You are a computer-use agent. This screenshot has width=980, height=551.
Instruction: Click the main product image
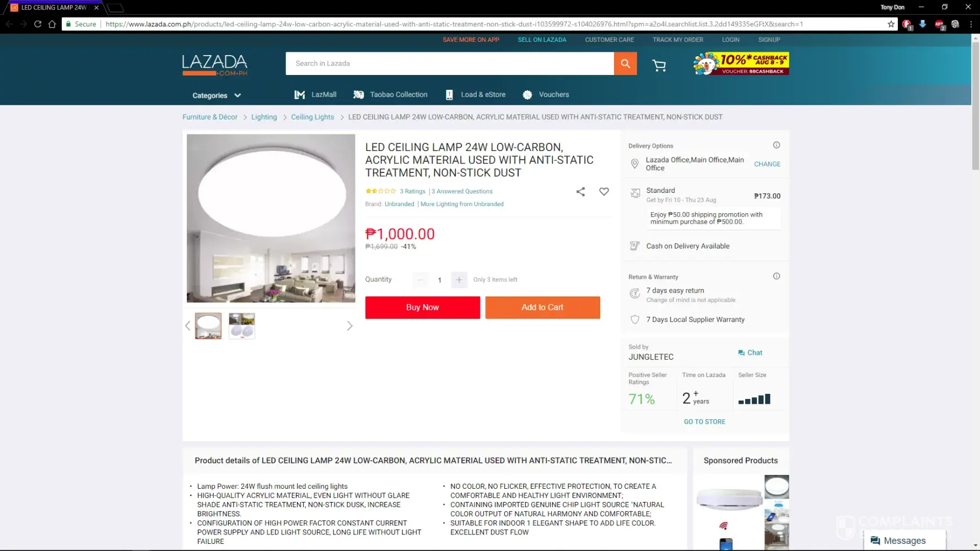click(x=271, y=218)
